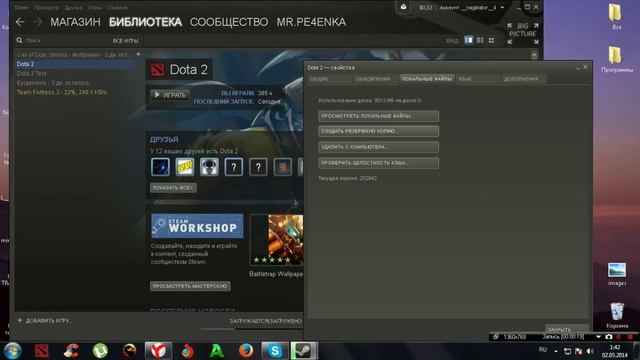Image resolution: width=640 pixels, height=360 pixels.
Task: Open uTorrent from the taskbar
Action: (100, 351)
